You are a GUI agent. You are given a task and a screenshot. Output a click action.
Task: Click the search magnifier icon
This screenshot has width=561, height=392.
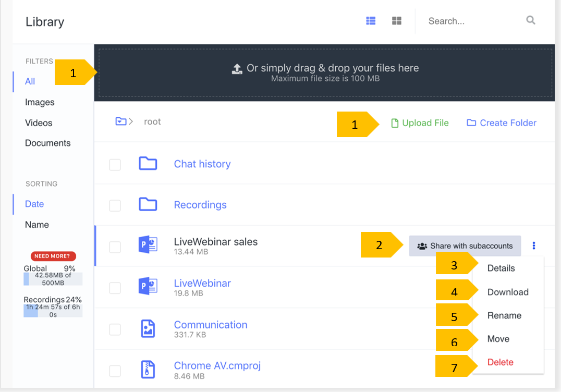[x=531, y=21]
